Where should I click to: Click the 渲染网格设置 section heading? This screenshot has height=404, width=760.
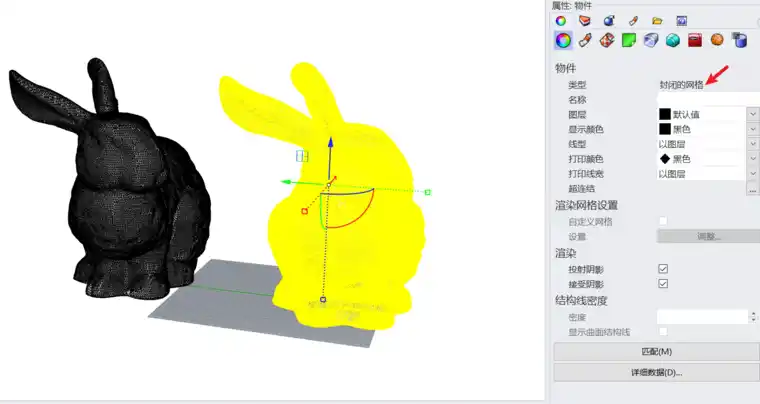click(586, 205)
